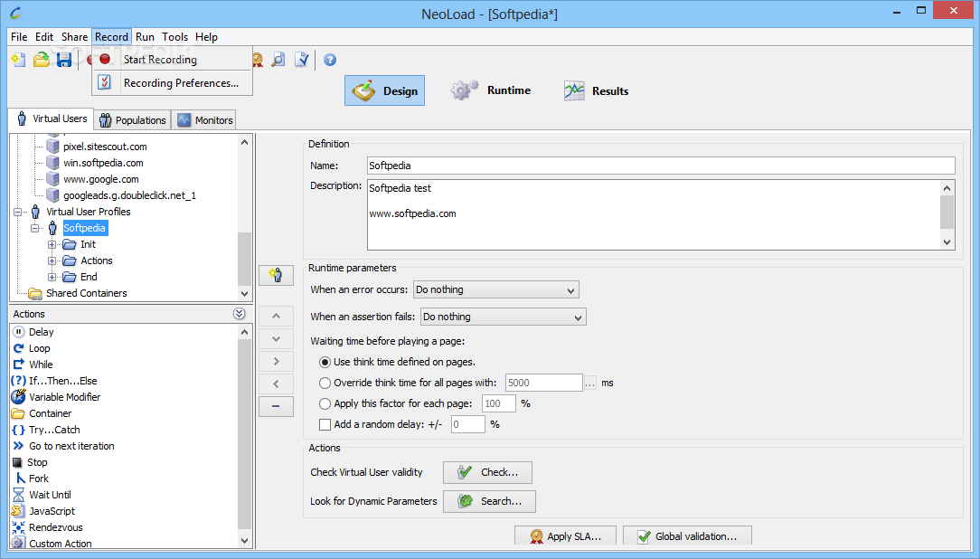Select the Rendezvous action icon
980x559 pixels.
pos(19,527)
